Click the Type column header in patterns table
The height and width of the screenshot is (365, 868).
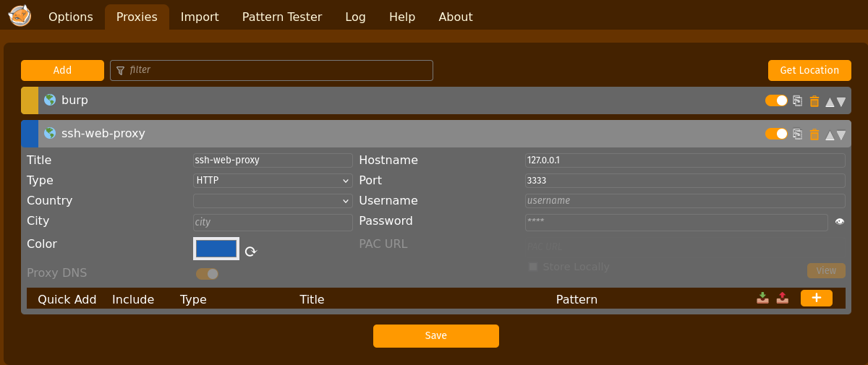coord(193,299)
